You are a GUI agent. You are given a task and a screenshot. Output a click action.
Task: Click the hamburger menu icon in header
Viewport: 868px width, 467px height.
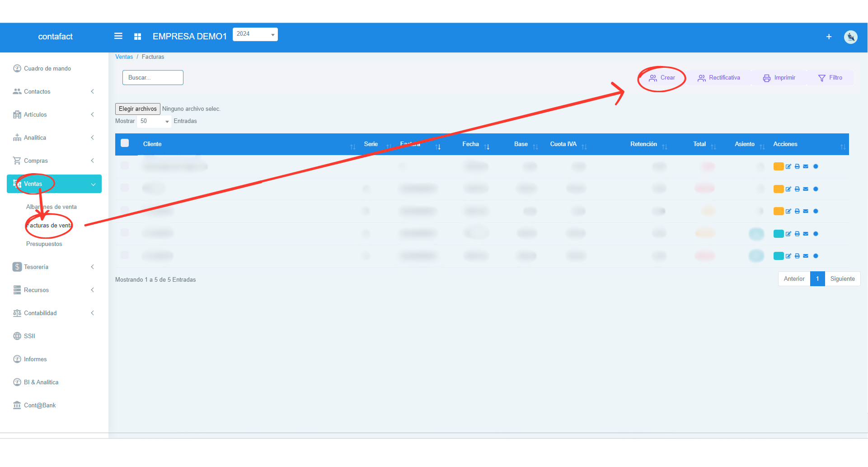[x=118, y=36]
